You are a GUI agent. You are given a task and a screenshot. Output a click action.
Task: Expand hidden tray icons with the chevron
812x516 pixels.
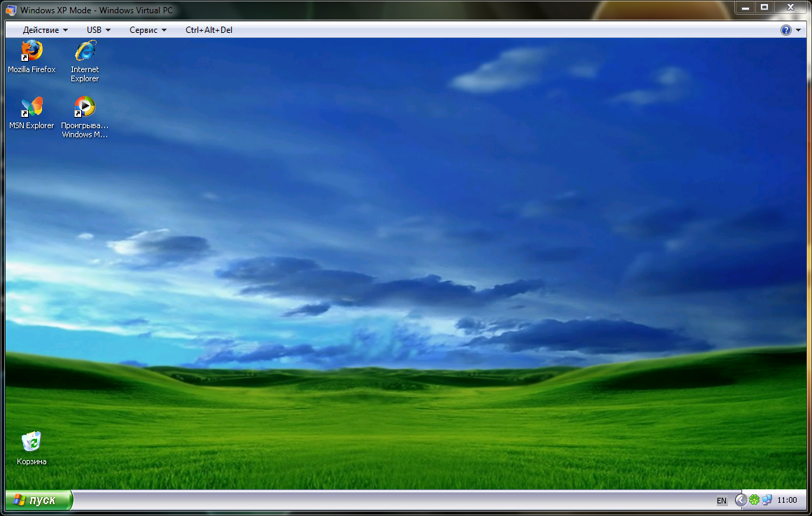point(741,500)
